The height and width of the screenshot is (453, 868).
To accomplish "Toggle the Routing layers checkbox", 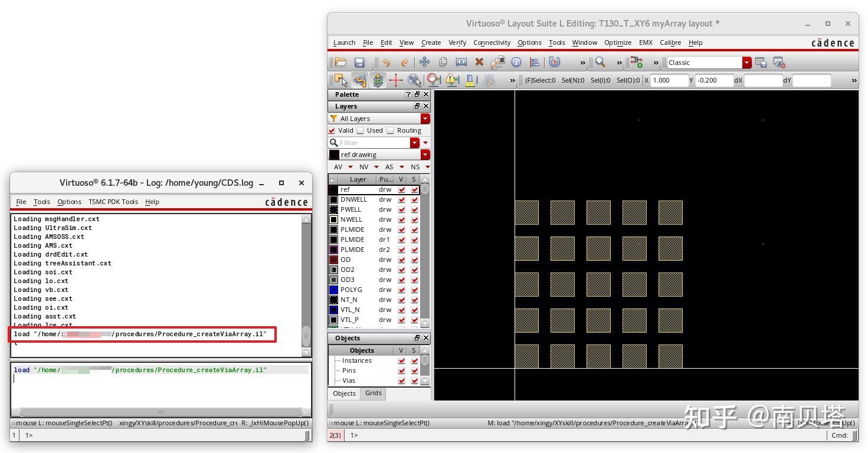I will click(391, 130).
